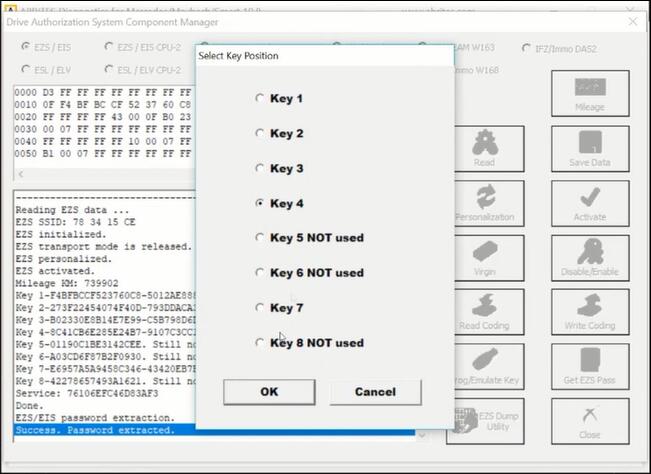The height and width of the screenshot is (474, 651).
Task: Click the Get EZS Pass button
Action: [590, 366]
